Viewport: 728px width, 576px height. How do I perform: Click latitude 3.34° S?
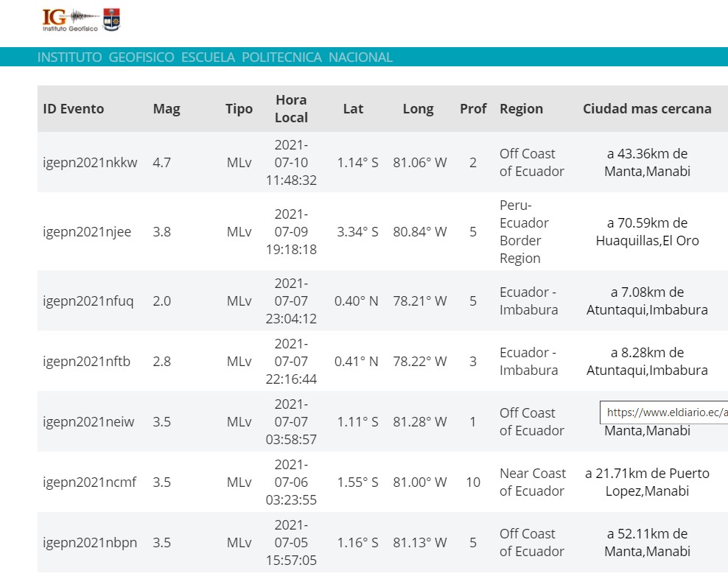(x=357, y=231)
